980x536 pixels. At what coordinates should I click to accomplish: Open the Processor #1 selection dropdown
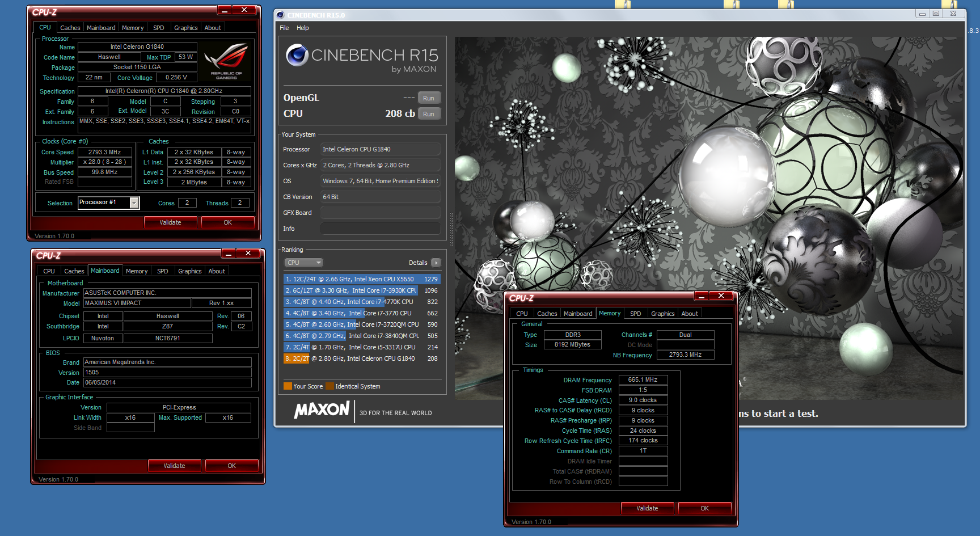coord(134,202)
